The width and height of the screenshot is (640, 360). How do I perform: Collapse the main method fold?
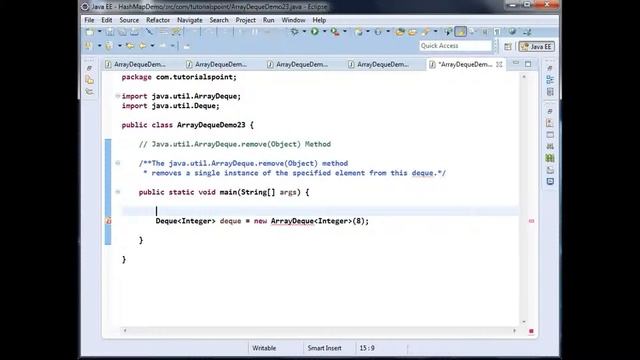(118, 192)
